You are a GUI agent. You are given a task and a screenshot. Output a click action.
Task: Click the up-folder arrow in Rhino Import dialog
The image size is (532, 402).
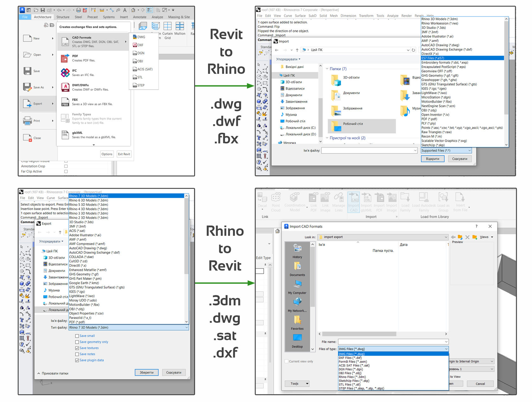[297, 50]
